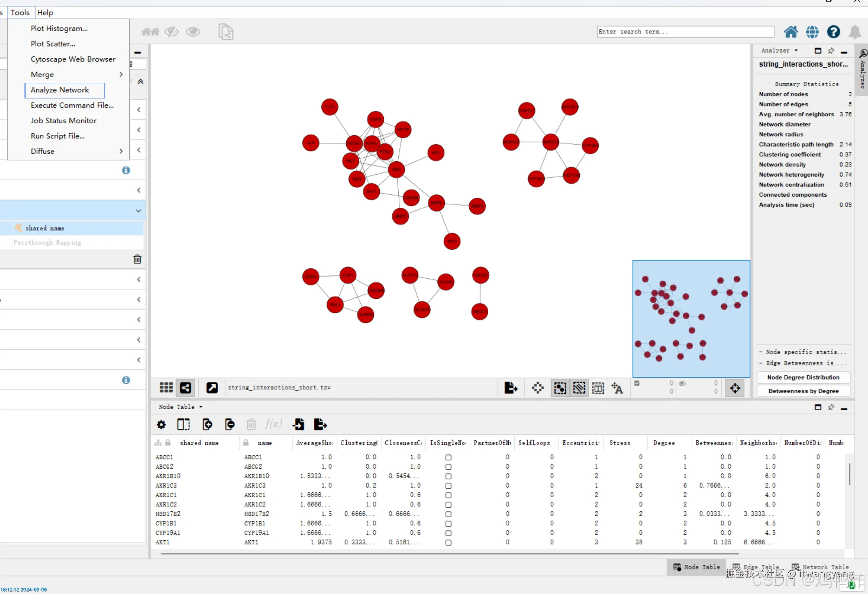The height and width of the screenshot is (594, 868).
Task: Click the help question mark icon
Action: click(x=833, y=32)
